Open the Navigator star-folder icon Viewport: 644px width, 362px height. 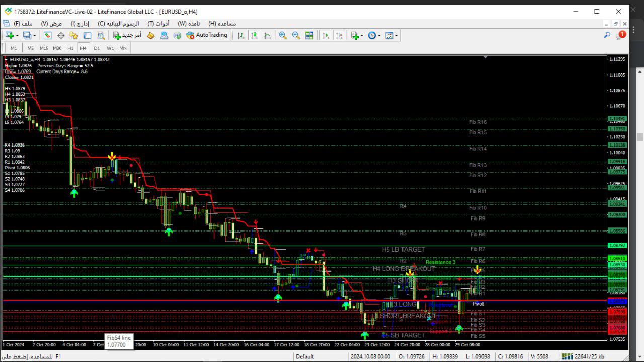(x=74, y=35)
